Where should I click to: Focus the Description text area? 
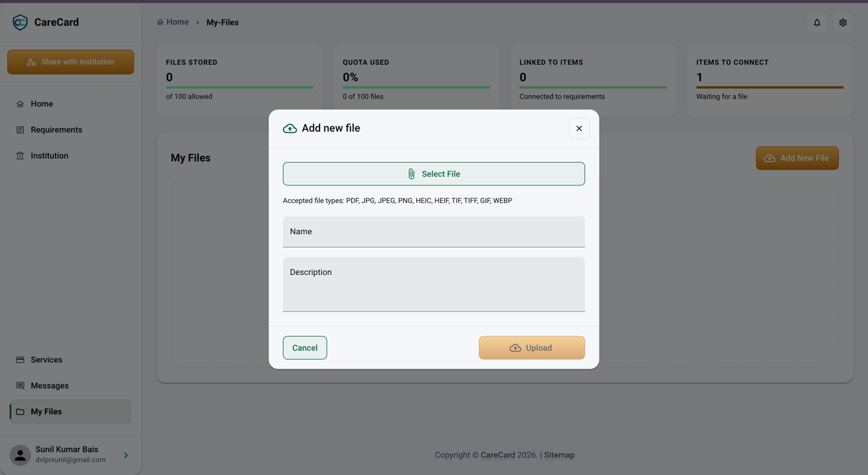(434, 284)
